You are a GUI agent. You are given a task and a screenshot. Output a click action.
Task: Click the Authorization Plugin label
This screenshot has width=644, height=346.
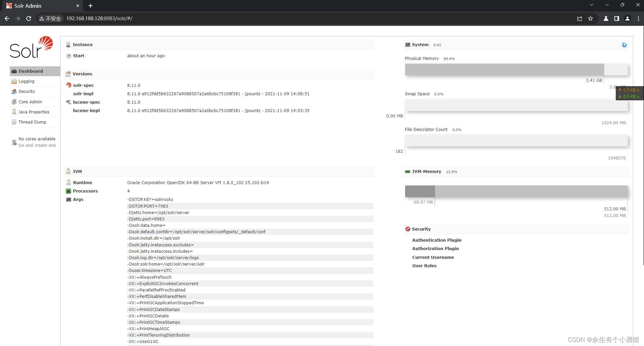[435, 248]
